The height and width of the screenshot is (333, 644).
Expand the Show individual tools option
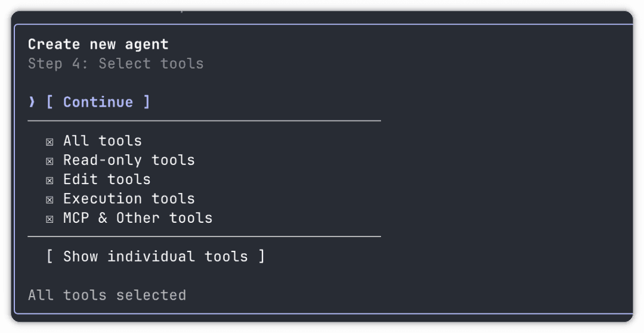(x=155, y=257)
